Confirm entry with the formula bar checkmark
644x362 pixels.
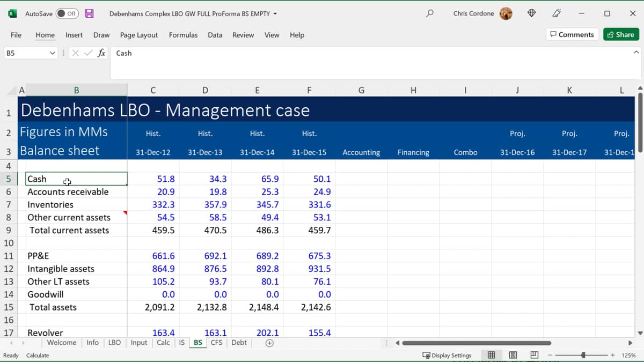click(88, 53)
